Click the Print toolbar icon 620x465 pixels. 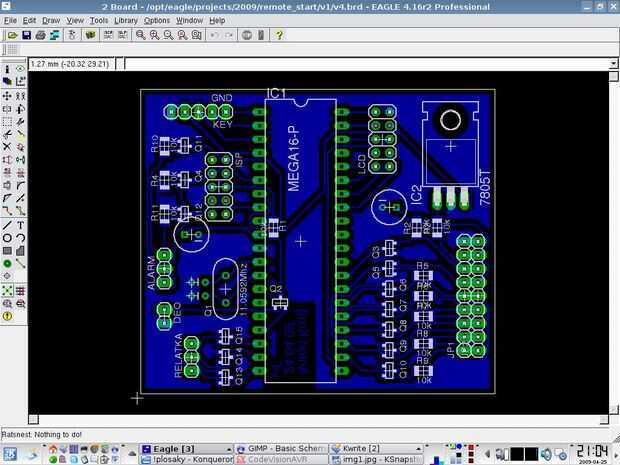click(40, 35)
